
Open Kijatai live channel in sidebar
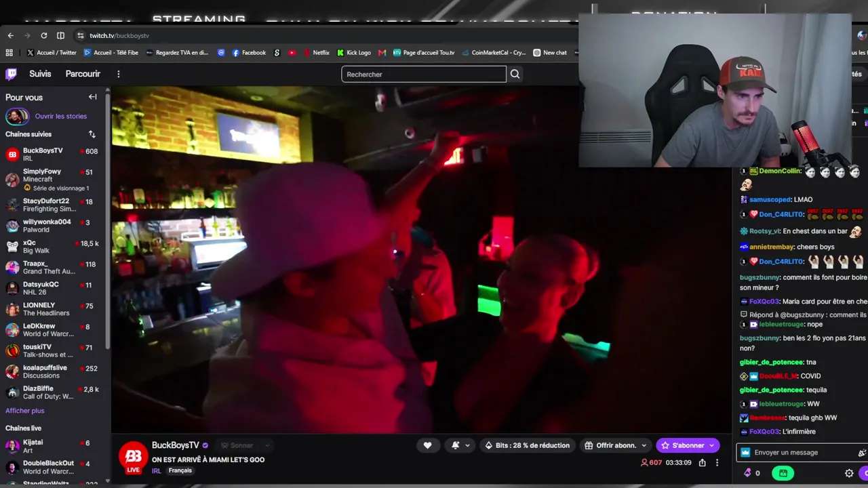[52, 447]
